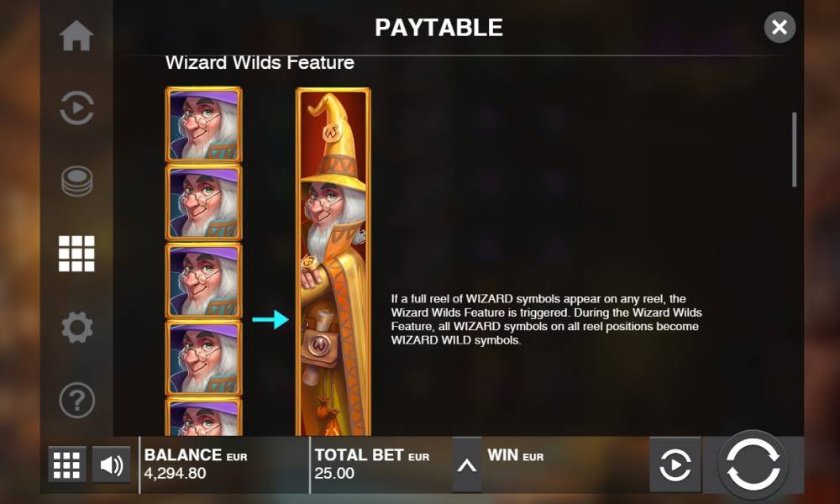The image size is (840, 504).
Task: Click the tall golden Wizard Wild symbol
Action: [333, 262]
